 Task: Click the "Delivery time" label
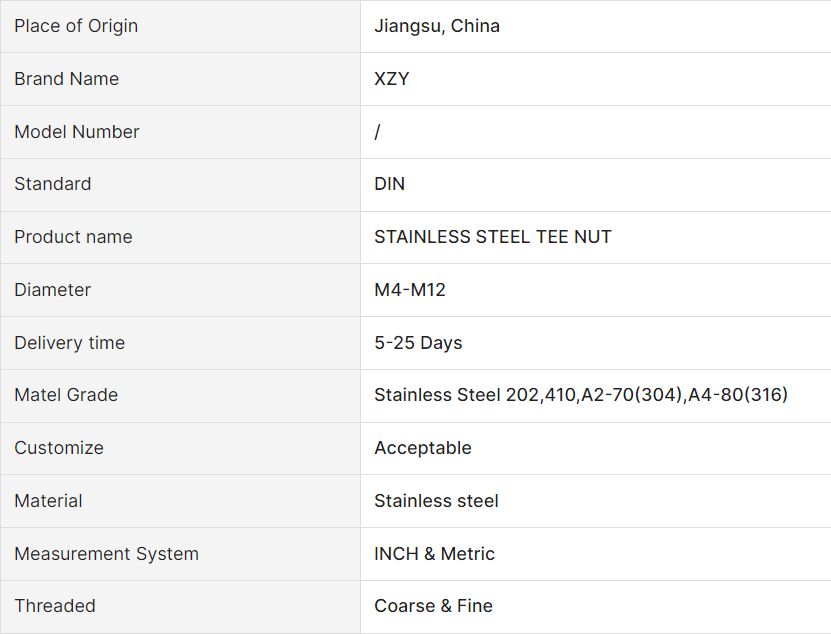pos(70,343)
